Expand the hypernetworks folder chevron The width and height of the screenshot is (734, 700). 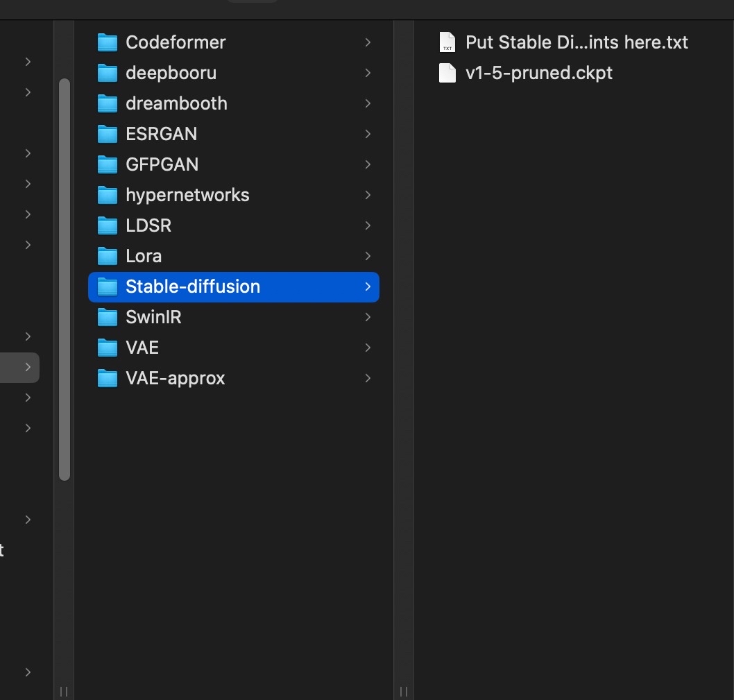[368, 196]
